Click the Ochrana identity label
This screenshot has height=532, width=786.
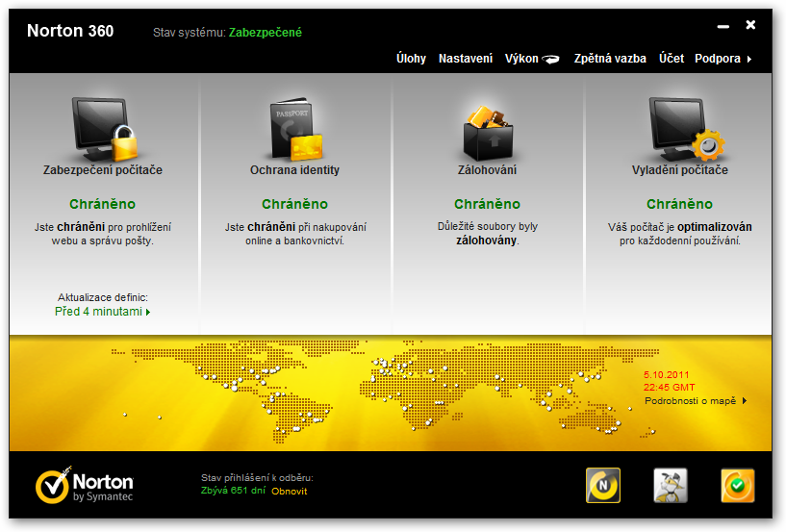pyautogui.click(x=294, y=170)
